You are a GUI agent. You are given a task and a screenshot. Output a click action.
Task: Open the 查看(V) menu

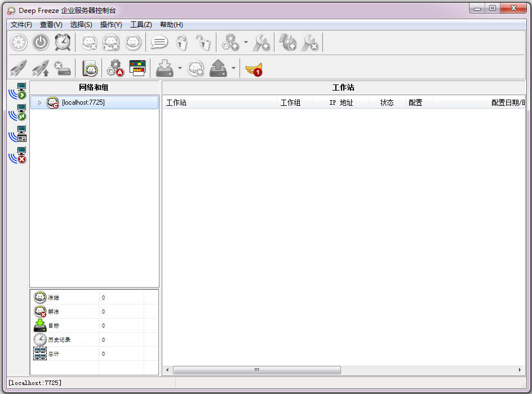[51, 25]
